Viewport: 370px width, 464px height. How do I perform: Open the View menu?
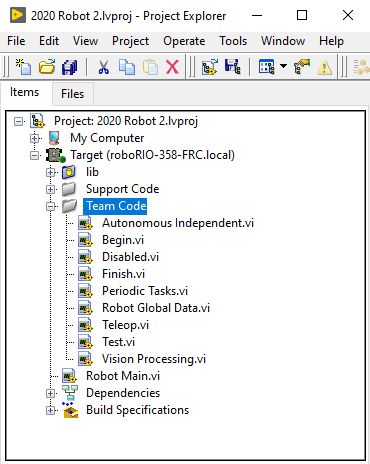(x=85, y=41)
